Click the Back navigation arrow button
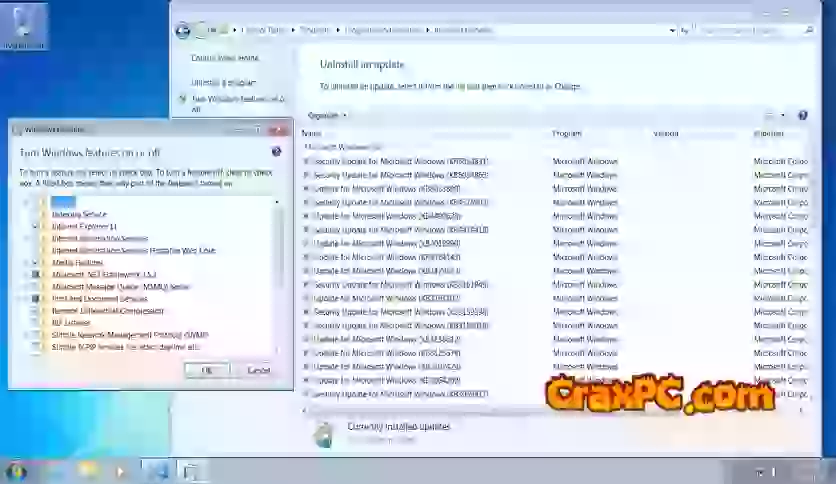This screenshot has height=484, width=836. [182, 31]
